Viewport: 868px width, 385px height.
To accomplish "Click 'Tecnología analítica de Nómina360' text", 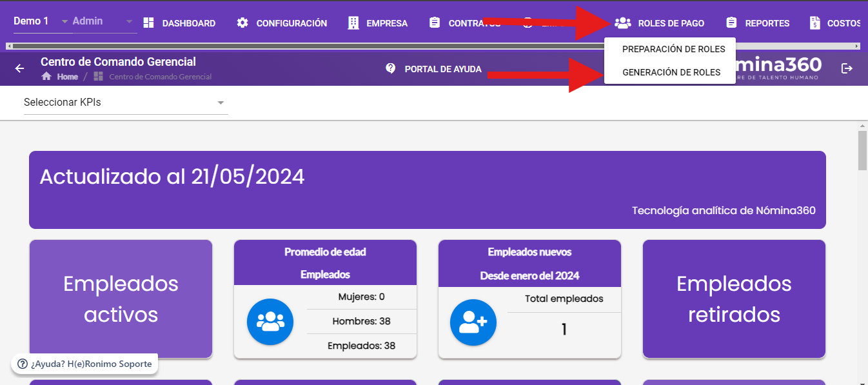I will tap(724, 210).
